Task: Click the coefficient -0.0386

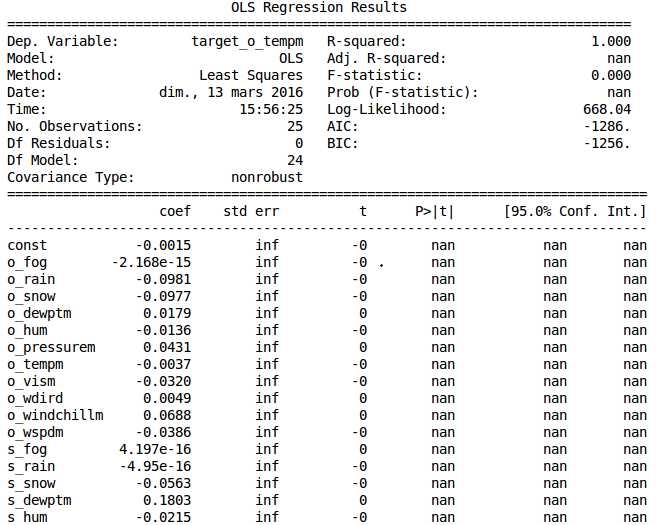Action: pos(163,433)
